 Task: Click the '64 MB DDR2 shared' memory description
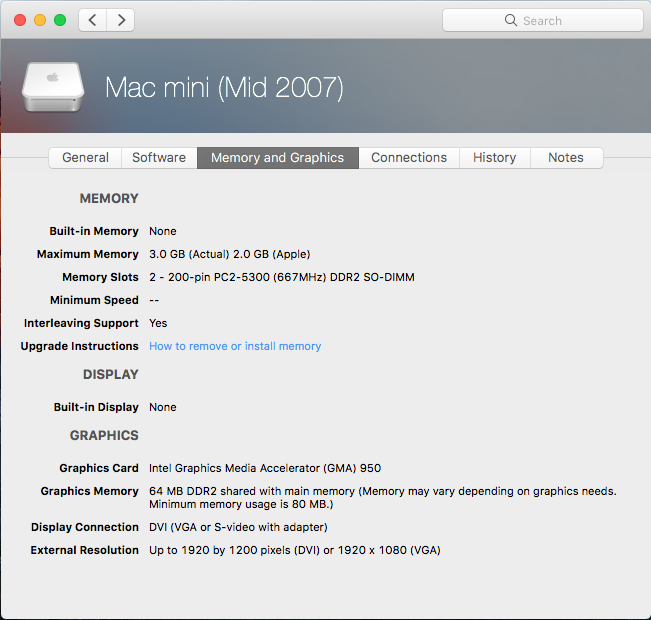coord(383,497)
